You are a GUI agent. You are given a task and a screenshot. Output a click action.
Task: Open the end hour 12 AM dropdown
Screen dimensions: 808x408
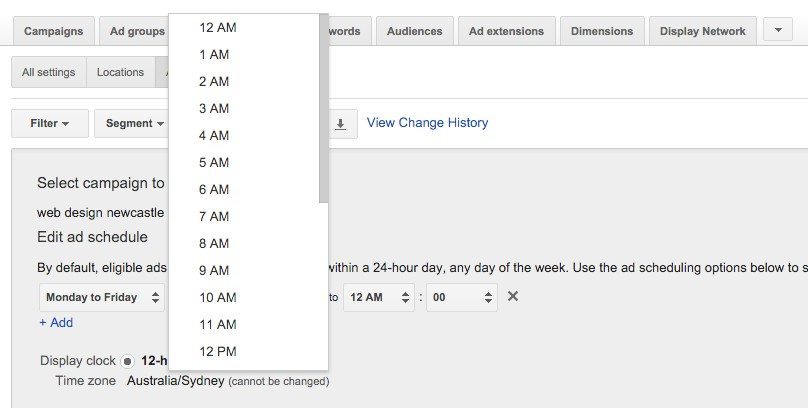point(378,297)
